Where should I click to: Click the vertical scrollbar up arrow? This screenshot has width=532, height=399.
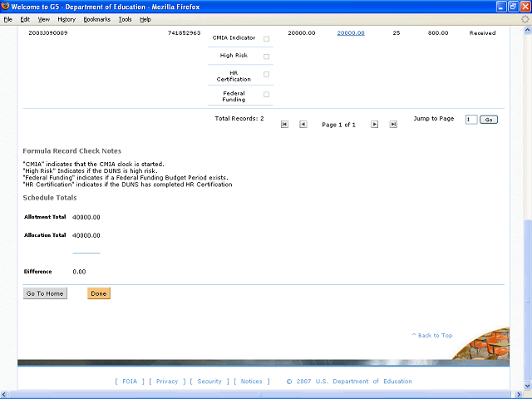click(x=528, y=30)
